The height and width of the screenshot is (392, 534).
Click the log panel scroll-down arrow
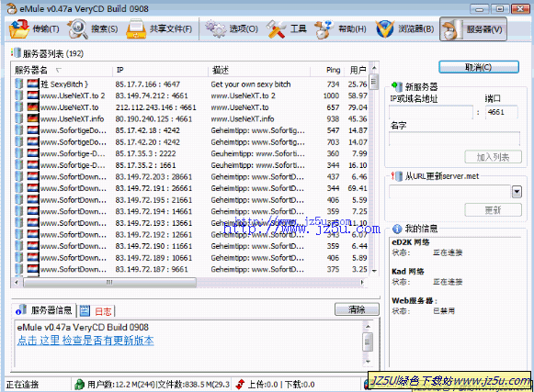pos(368,362)
